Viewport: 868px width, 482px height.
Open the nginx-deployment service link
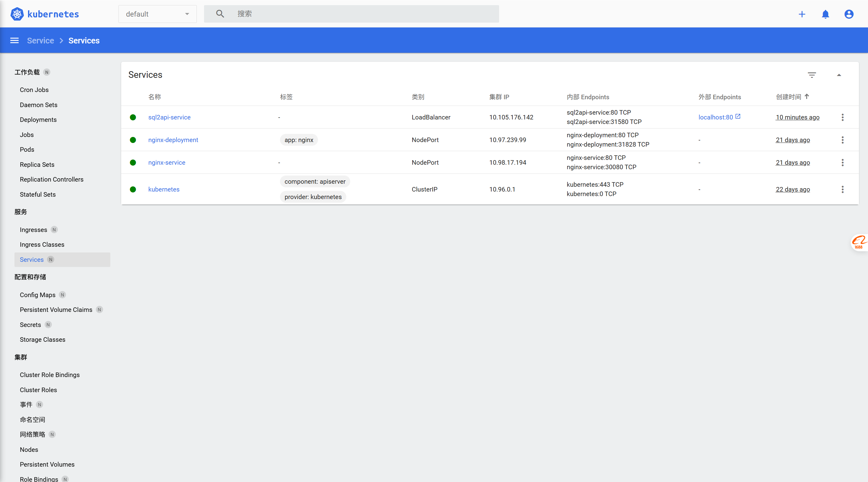173,140
